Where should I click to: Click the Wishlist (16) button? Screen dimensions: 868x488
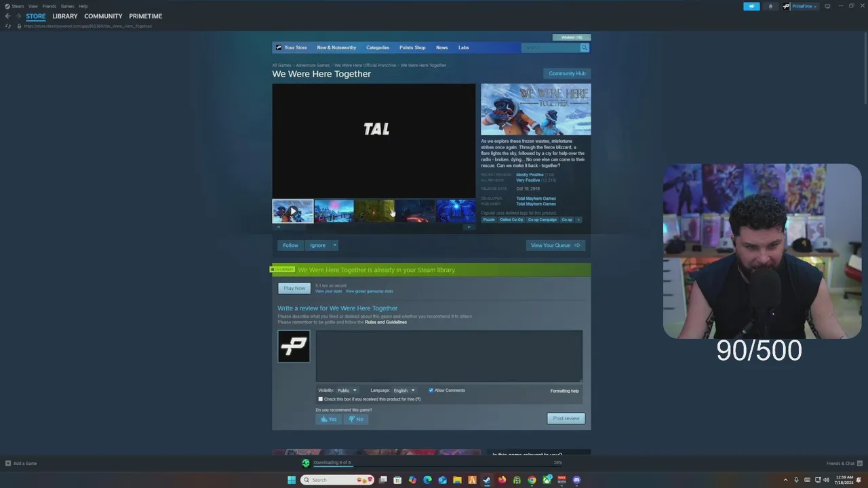(x=572, y=37)
